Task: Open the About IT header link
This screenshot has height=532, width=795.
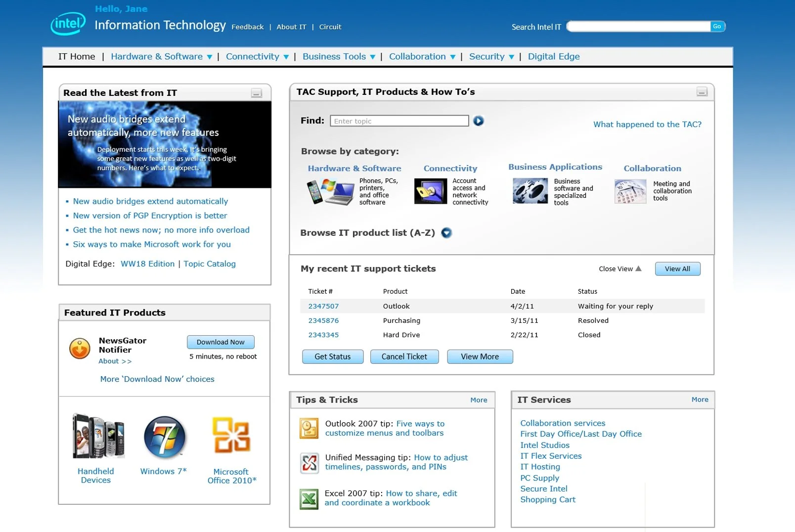Action: 291,27
